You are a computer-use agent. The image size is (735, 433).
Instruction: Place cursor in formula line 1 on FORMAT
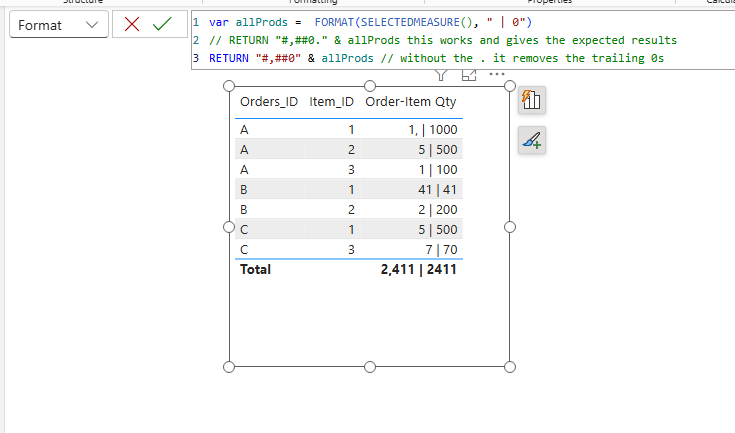tap(334, 22)
